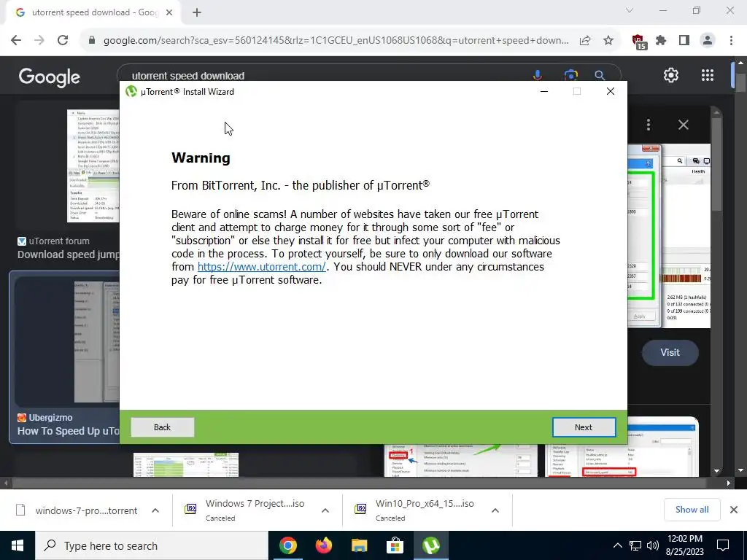Open the Google apps grid
Viewport: 747px width, 560px height.
point(708,75)
